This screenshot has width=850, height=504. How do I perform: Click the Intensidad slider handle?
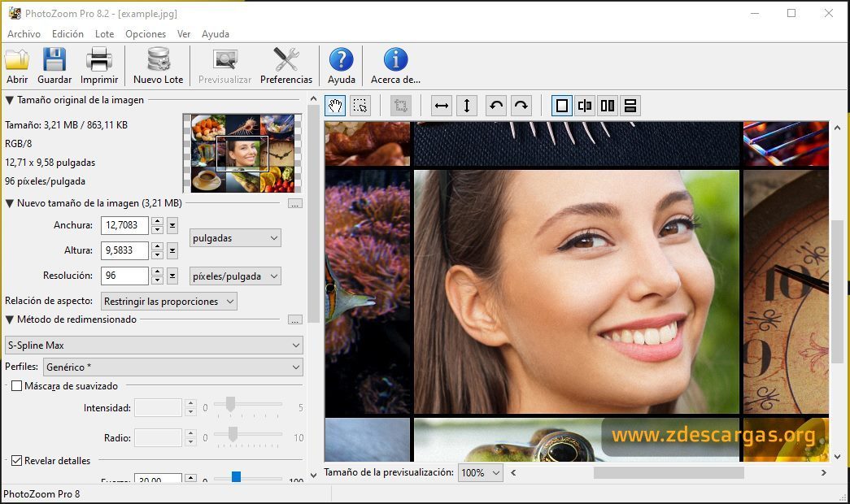tap(230, 404)
